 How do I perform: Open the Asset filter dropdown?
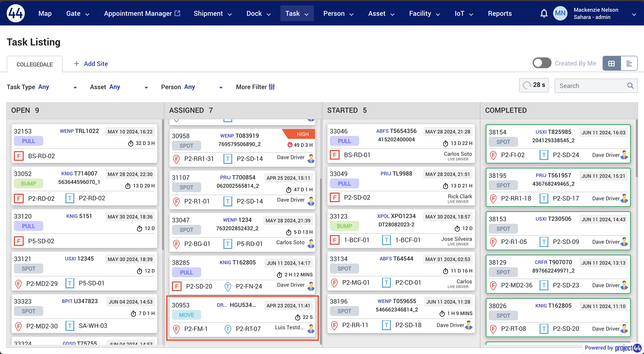pyautogui.click(x=146, y=87)
